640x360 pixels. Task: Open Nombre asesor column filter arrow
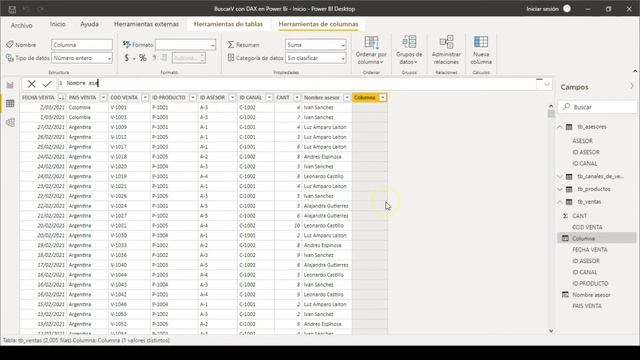point(347,98)
